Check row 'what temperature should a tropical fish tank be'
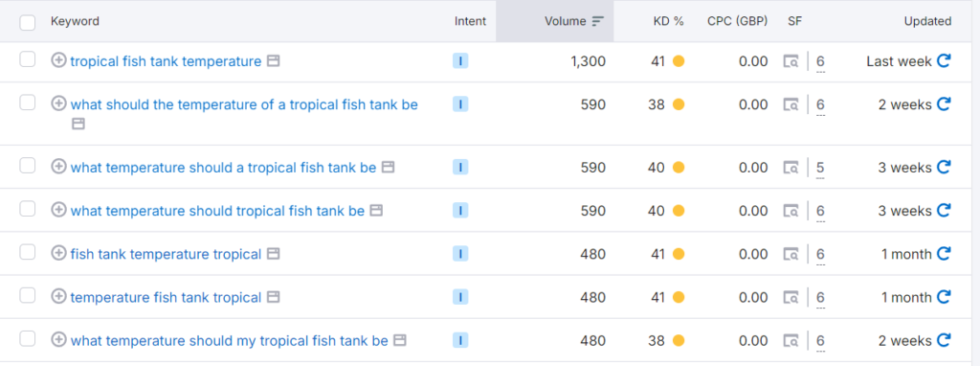The width and height of the screenshot is (980, 366). tap(28, 166)
